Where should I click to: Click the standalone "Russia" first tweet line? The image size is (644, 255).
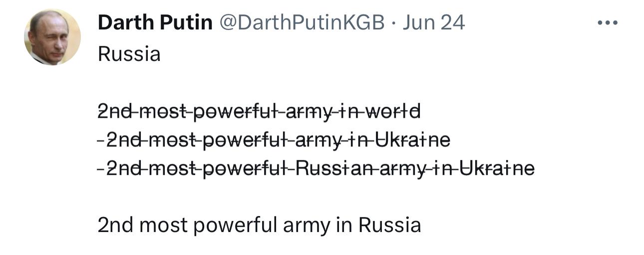(x=129, y=54)
